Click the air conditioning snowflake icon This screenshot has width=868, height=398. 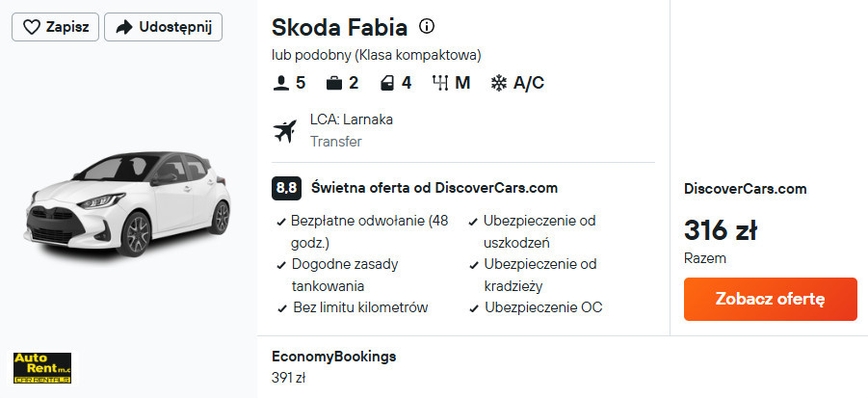(x=499, y=83)
